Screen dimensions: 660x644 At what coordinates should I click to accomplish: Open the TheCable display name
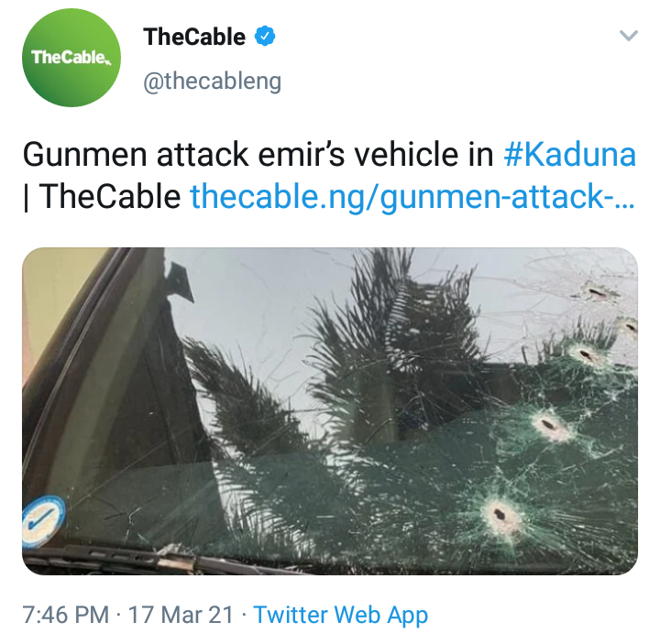pos(194,37)
